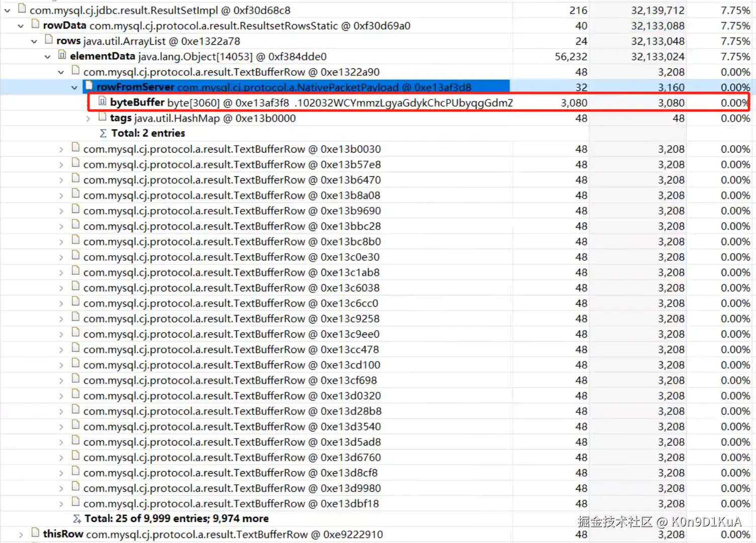756x543 pixels.
Task: Click object icon of TextBufferRow 0xe13c1ab8
Action: [x=75, y=271]
